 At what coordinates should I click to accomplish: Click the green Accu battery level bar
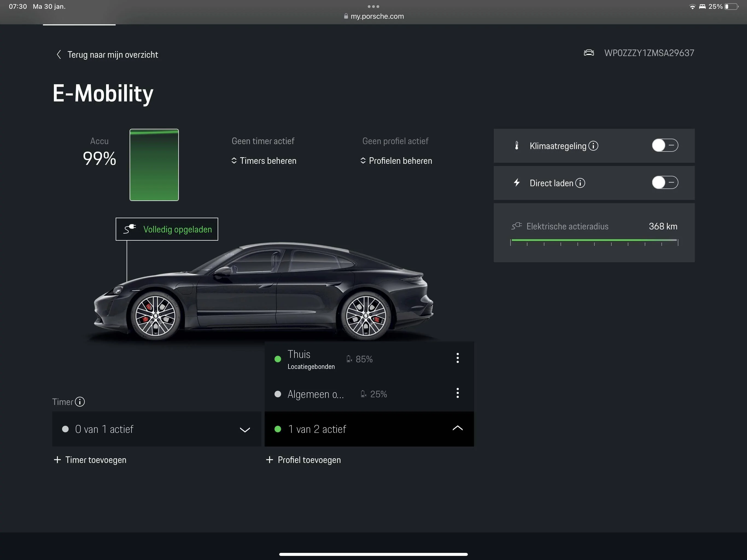coord(154,165)
